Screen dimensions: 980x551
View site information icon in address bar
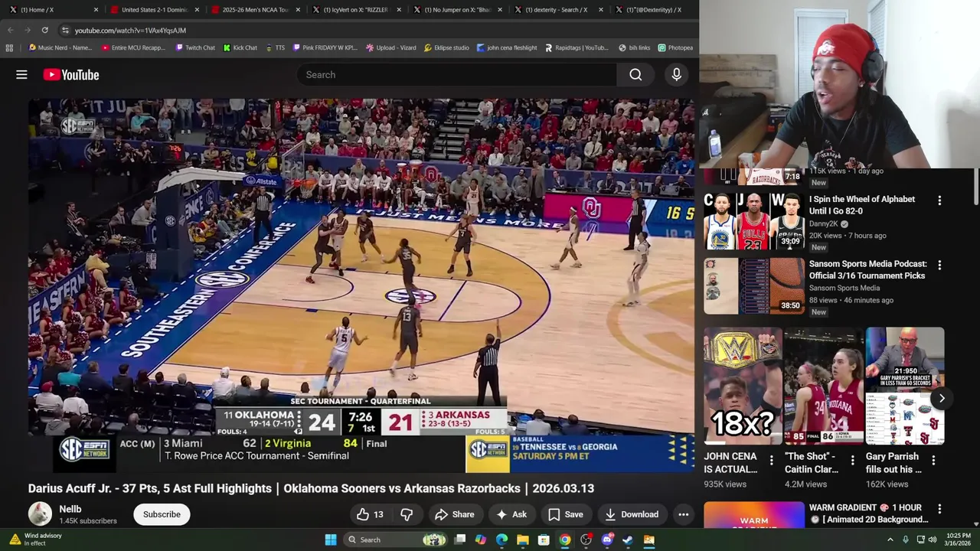coord(65,30)
